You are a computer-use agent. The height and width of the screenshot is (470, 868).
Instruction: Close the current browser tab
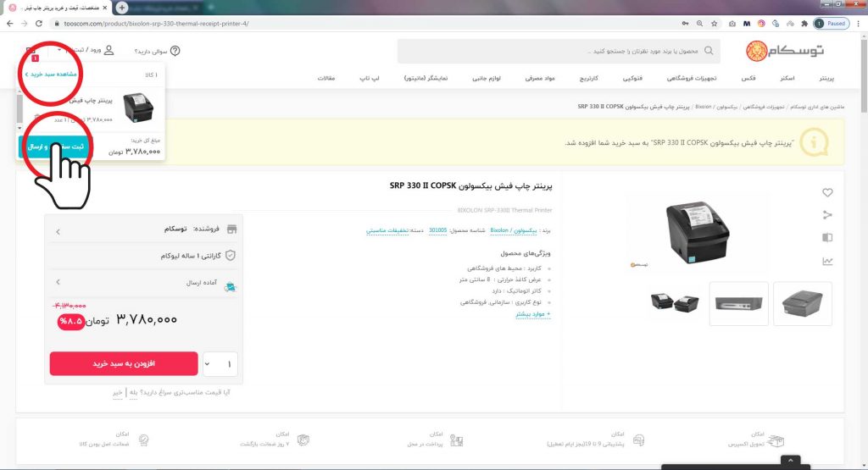tap(105, 8)
